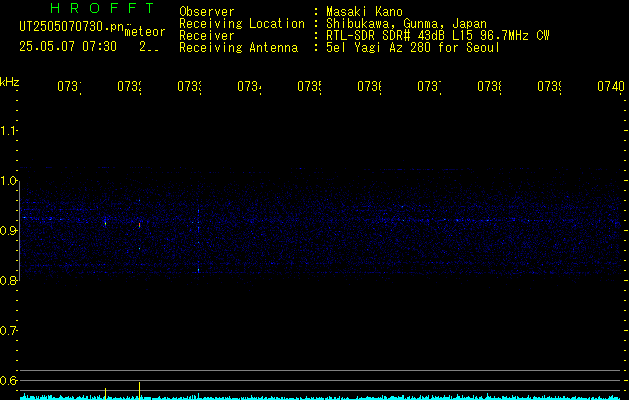Click the Receiver label
Screen dimensions: 629x400
pyautogui.click(x=207, y=36)
